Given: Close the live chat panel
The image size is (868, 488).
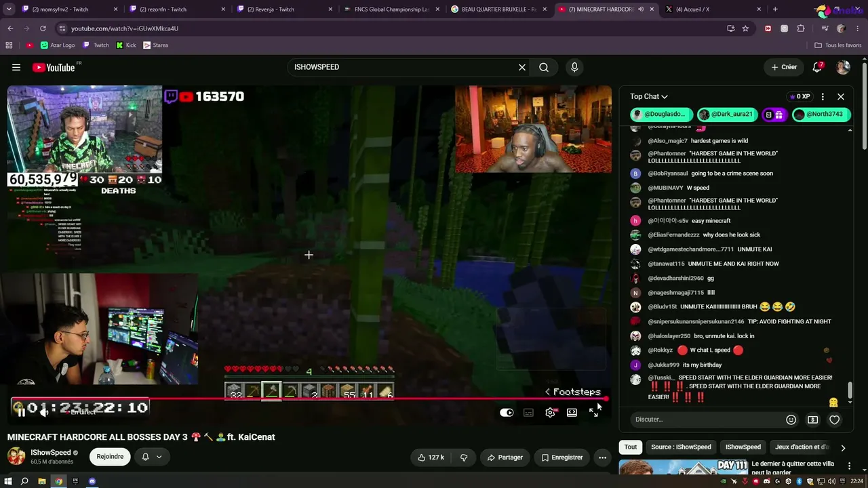Looking at the screenshot, I should coord(841,97).
